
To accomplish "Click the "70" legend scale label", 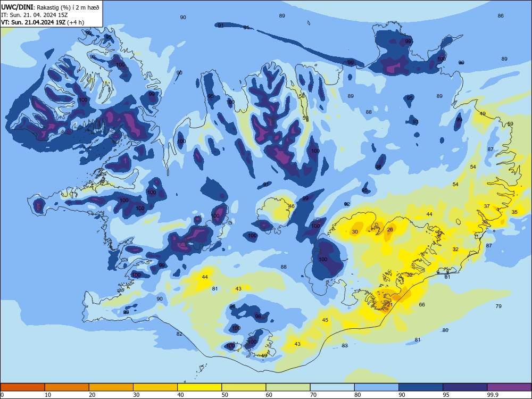I will tap(313, 395).
